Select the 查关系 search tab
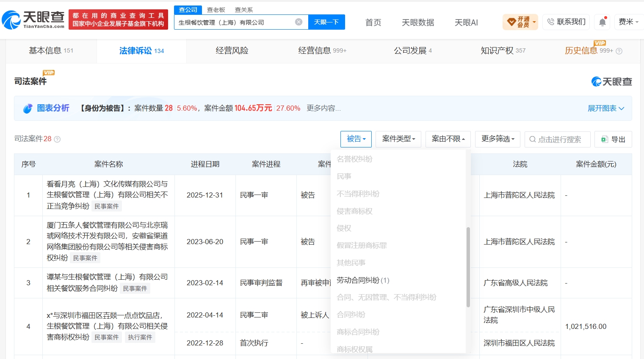This screenshot has height=359, width=644. click(x=244, y=10)
